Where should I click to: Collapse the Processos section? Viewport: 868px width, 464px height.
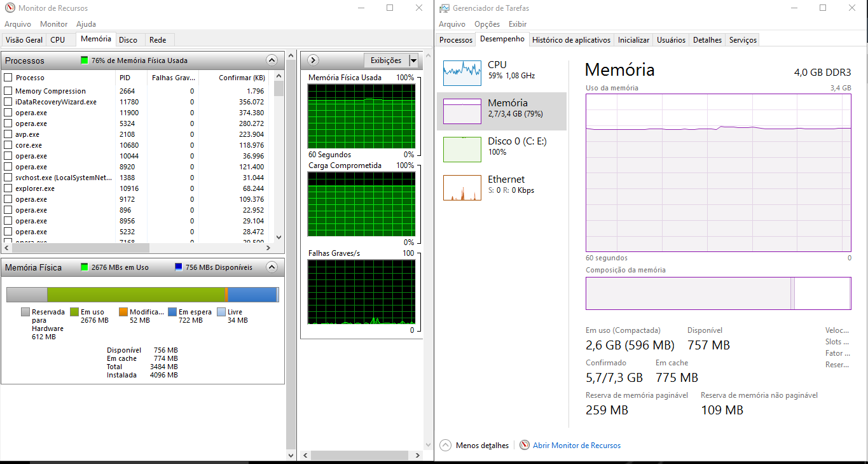coord(272,60)
